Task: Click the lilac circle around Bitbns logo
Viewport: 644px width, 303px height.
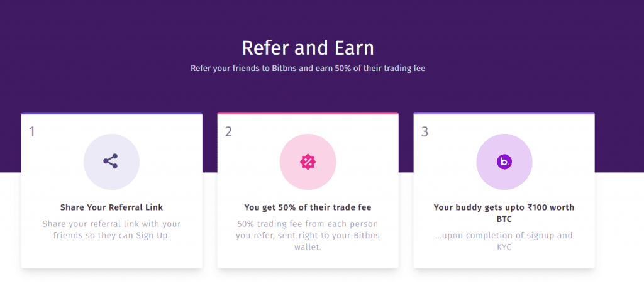Action: tap(504, 162)
